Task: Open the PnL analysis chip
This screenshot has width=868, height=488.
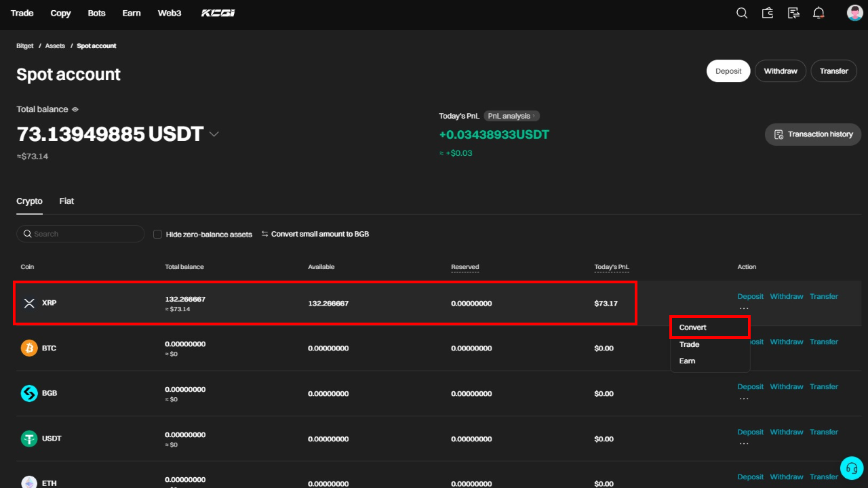Action: (513, 116)
